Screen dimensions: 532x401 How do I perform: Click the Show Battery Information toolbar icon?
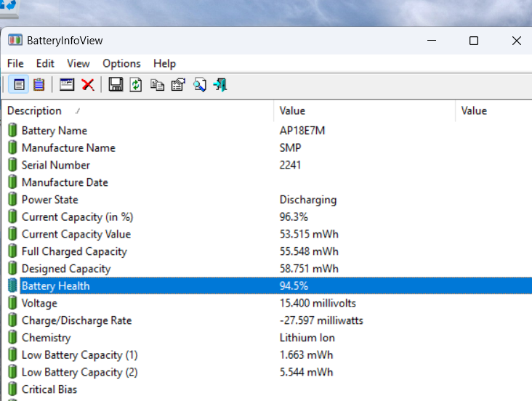point(19,84)
